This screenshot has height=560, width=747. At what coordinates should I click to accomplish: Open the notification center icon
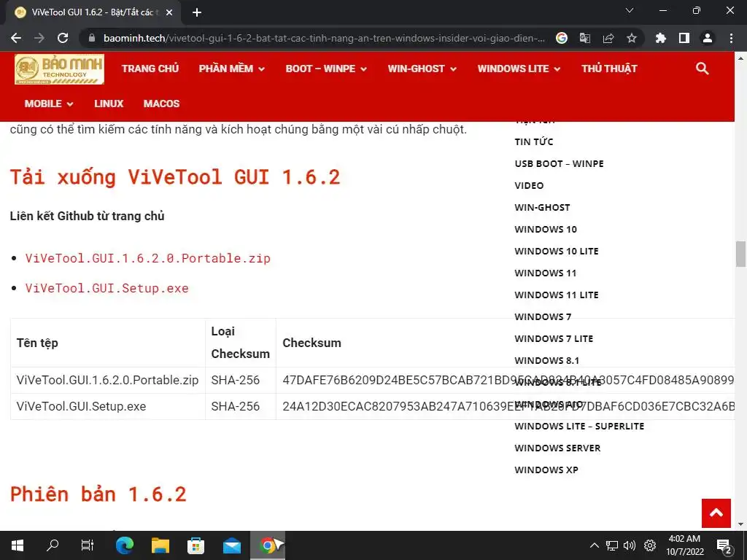724,546
